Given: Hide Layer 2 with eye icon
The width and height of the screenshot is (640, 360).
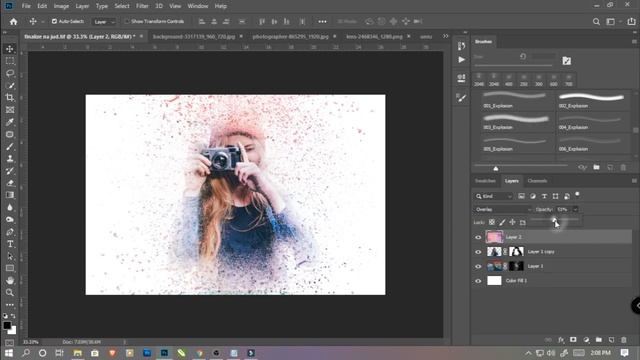Looking at the screenshot, I should [478, 237].
